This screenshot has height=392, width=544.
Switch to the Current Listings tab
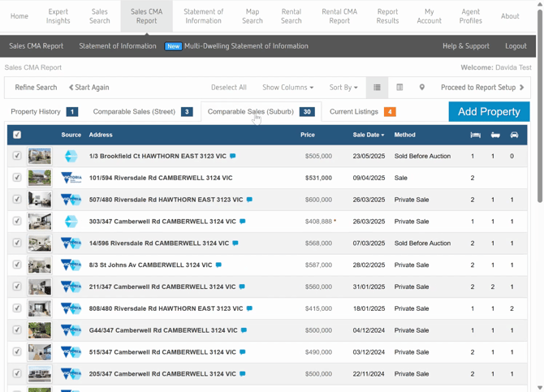click(x=354, y=112)
